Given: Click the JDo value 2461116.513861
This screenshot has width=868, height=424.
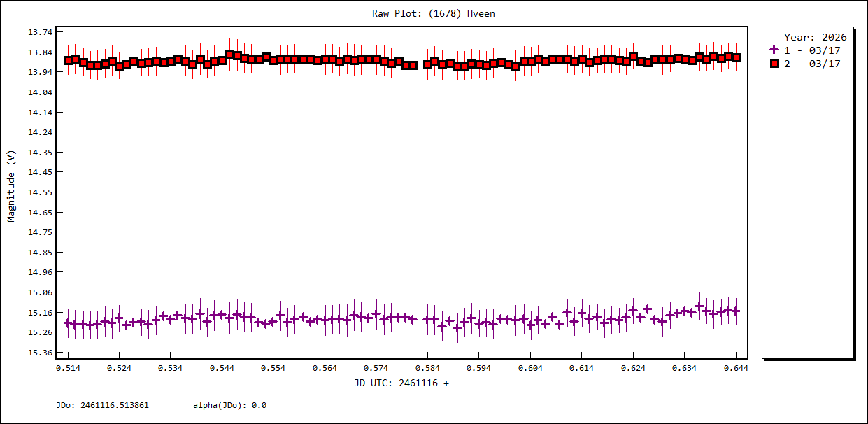Looking at the screenshot, I should tap(102, 405).
